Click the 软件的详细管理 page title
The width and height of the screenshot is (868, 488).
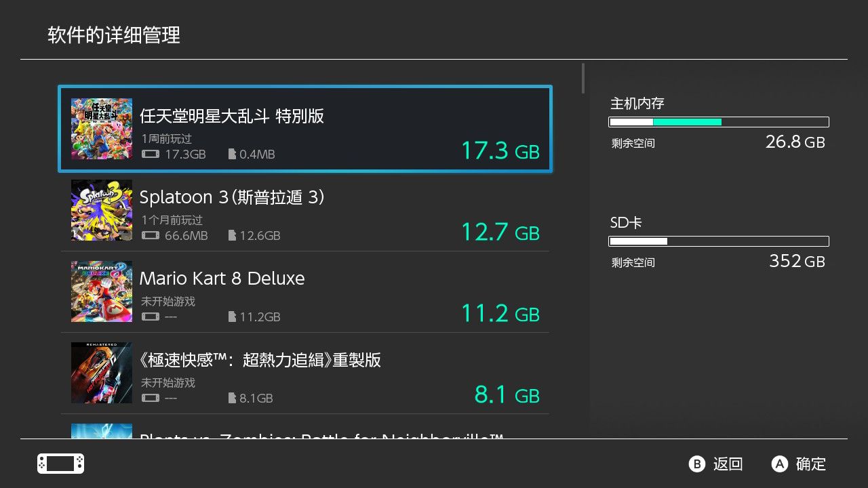click(114, 35)
